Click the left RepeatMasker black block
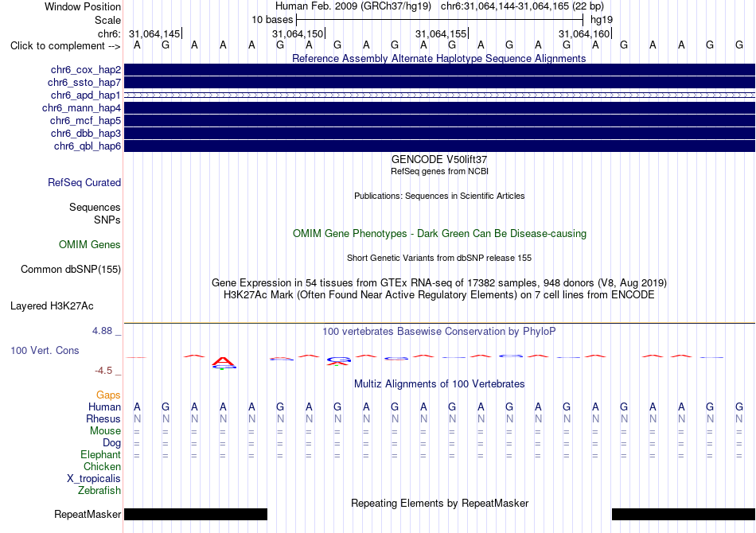756x533 pixels. click(x=196, y=514)
